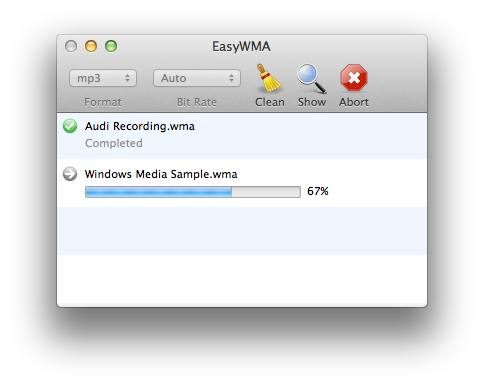Click the EasyWMA window title
484x386 pixels.
(x=241, y=47)
